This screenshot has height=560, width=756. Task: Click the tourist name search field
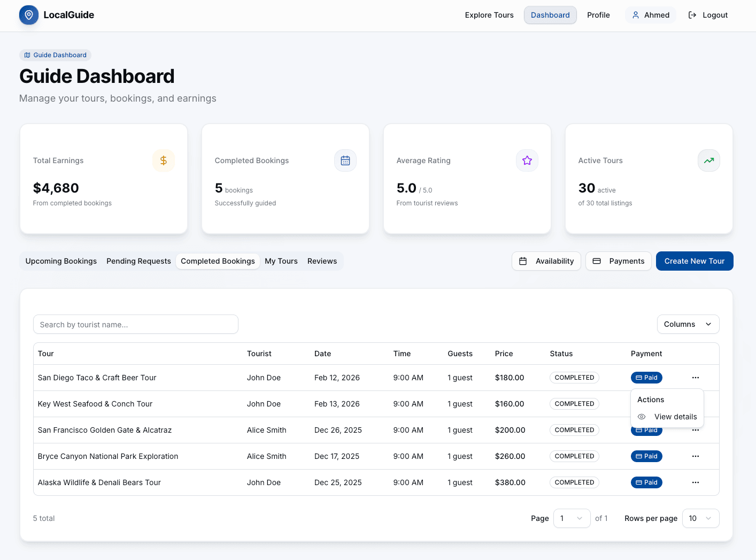[136, 324]
